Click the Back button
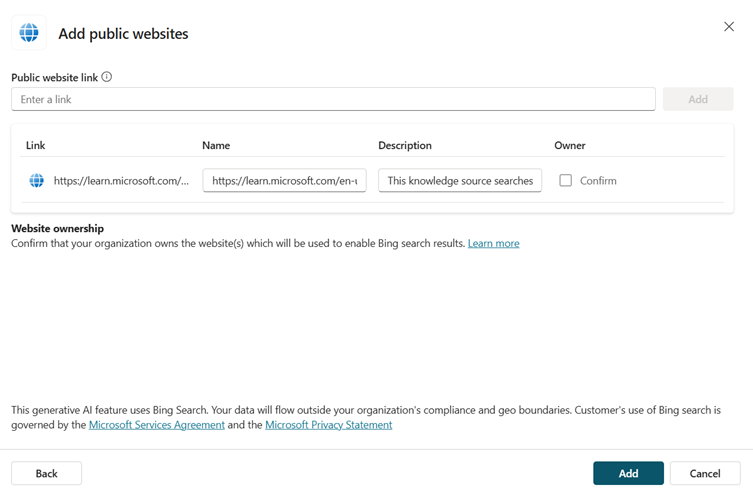The width and height of the screenshot is (753, 495). click(47, 473)
